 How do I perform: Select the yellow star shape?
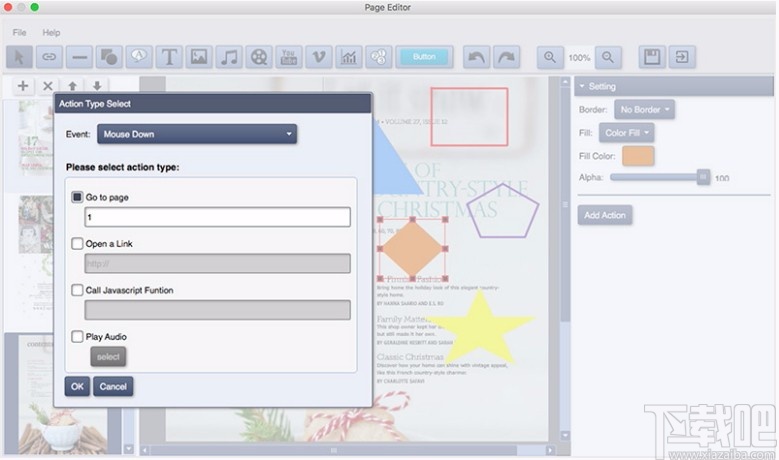point(479,329)
